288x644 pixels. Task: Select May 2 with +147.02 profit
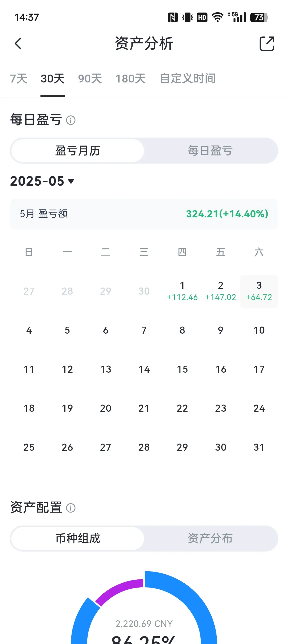(220, 291)
